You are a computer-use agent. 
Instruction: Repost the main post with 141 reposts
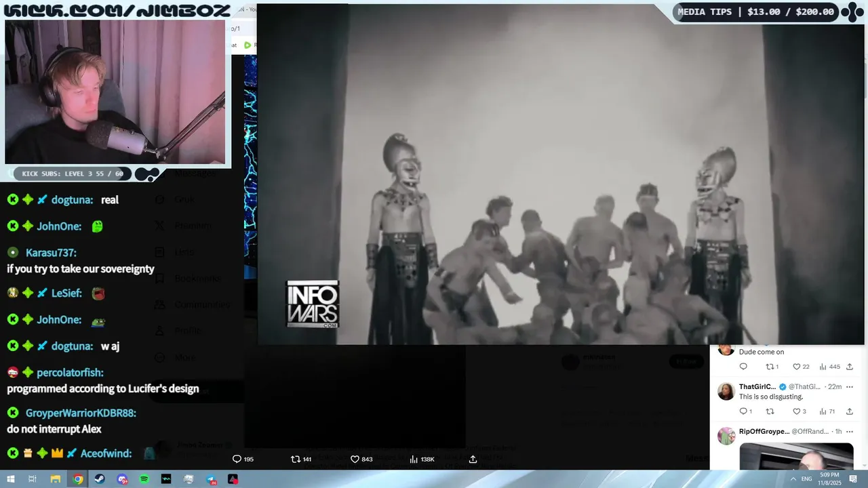300,459
